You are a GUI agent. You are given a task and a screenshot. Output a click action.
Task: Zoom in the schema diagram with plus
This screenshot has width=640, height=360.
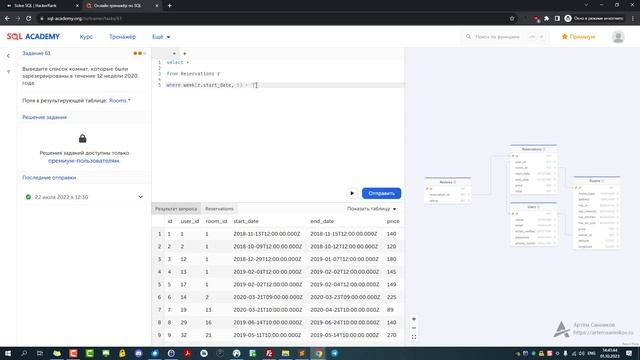click(x=414, y=319)
